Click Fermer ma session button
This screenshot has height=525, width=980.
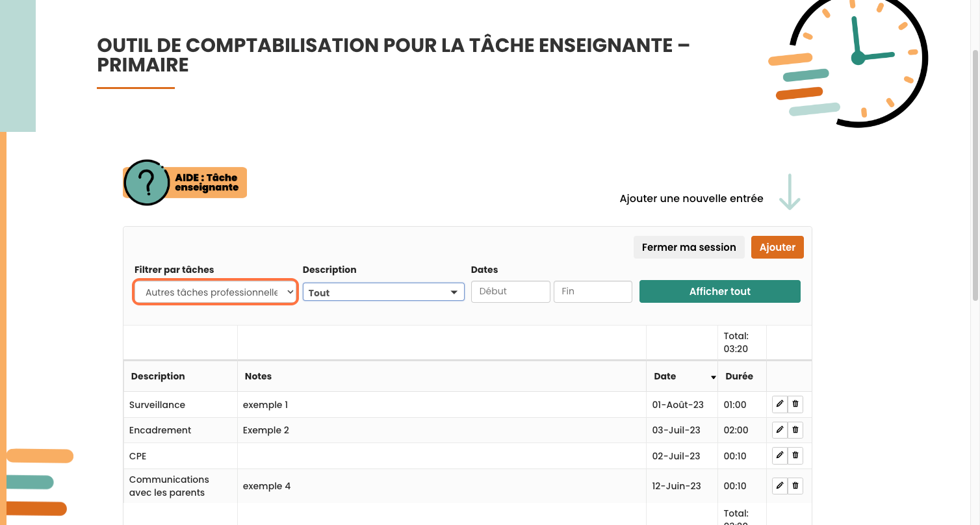pos(689,248)
